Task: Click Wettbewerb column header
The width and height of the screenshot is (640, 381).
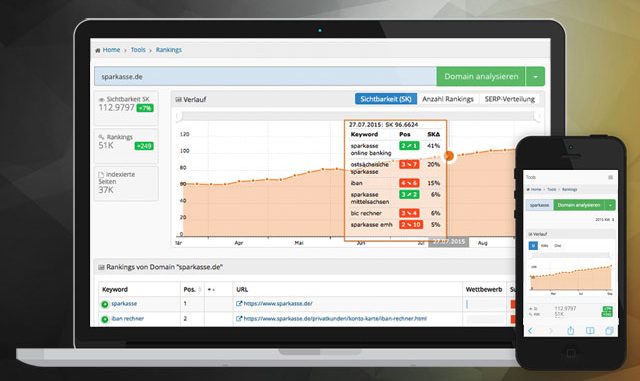Action: [x=484, y=289]
